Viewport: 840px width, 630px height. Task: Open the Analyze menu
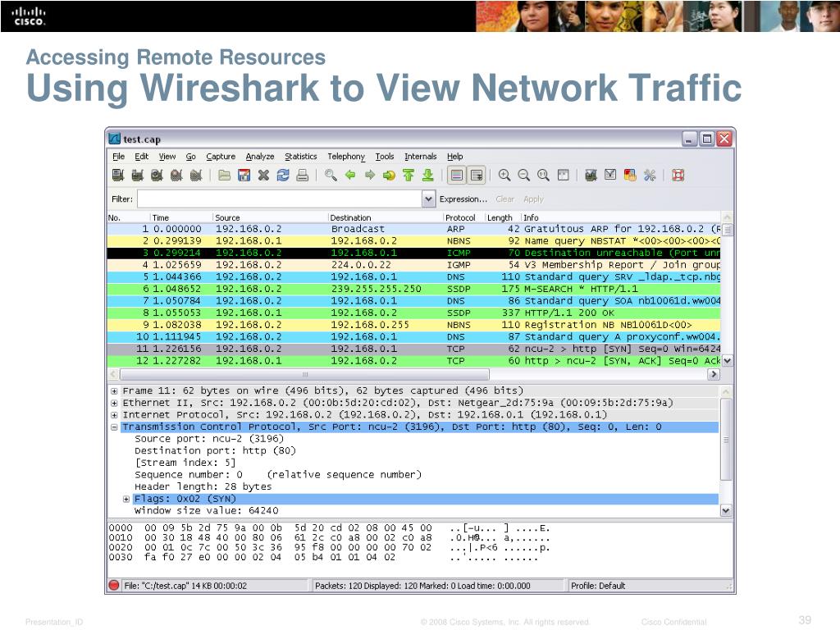260,157
